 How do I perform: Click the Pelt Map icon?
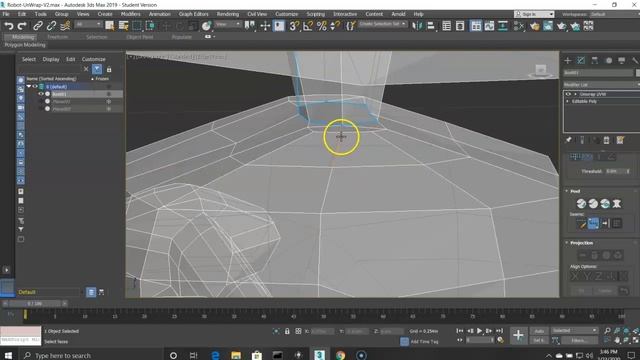tap(617, 204)
